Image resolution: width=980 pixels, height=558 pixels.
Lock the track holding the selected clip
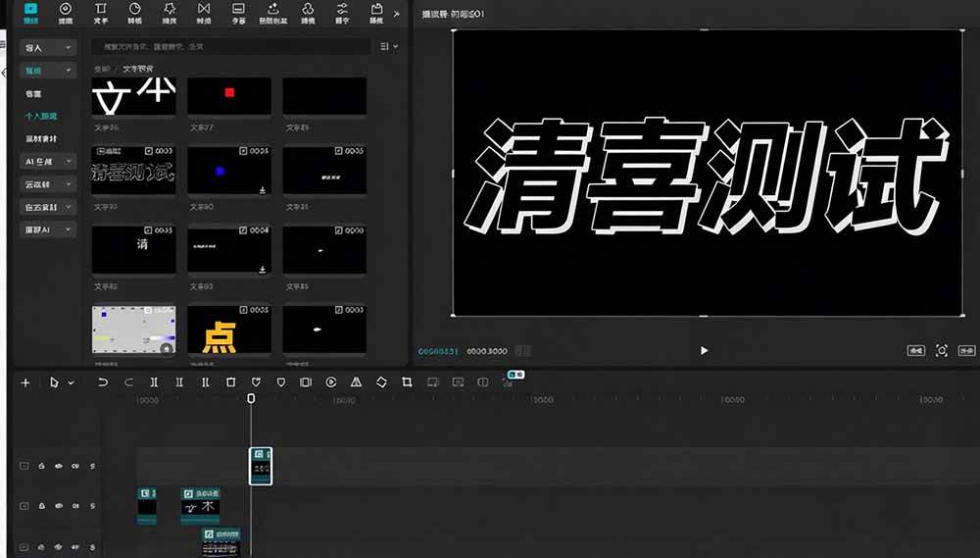tap(41, 466)
